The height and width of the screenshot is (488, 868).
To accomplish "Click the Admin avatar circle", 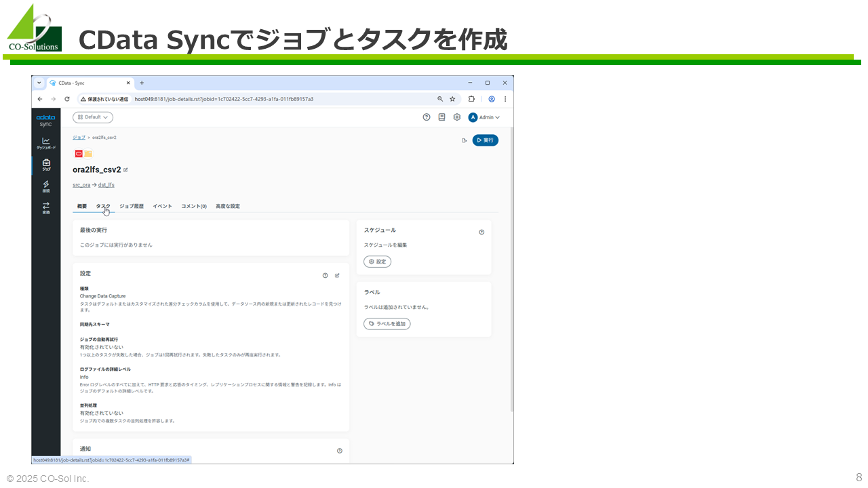I will [x=473, y=117].
